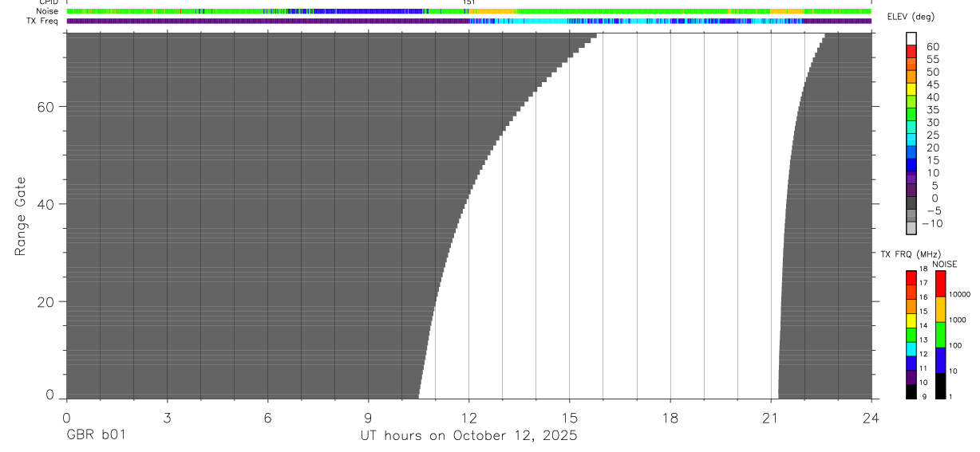
Task: Click the x-axis tick label '3'
Action: tap(167, 418)
